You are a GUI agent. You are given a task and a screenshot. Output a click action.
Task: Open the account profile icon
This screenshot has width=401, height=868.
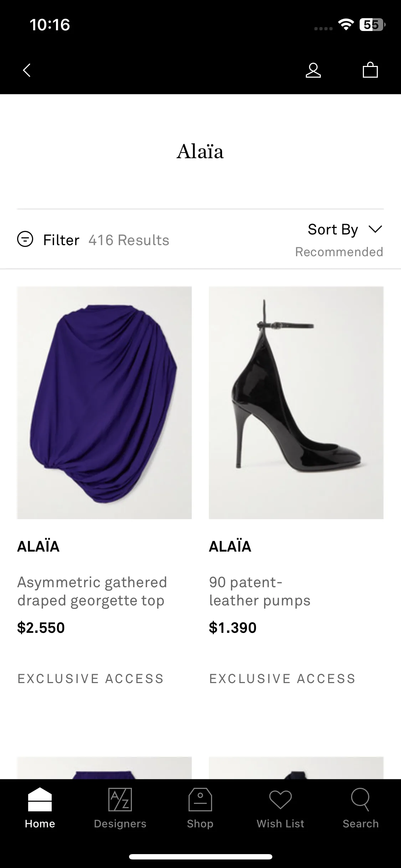313,70
